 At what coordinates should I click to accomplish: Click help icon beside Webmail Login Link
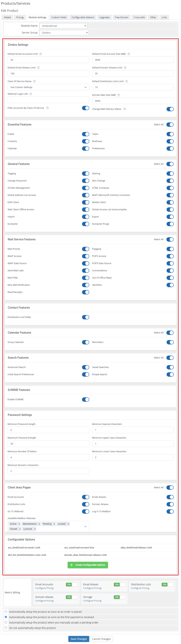coord(31,94)
